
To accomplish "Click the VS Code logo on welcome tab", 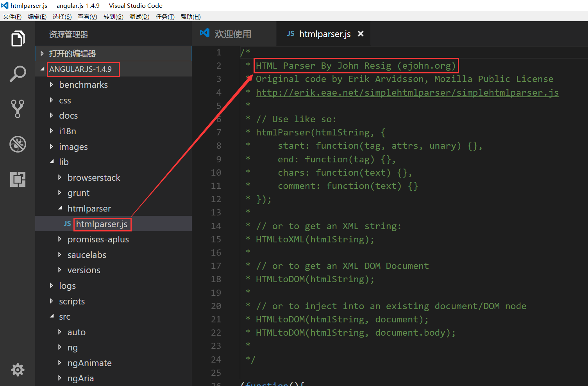I will coord(205,33).
